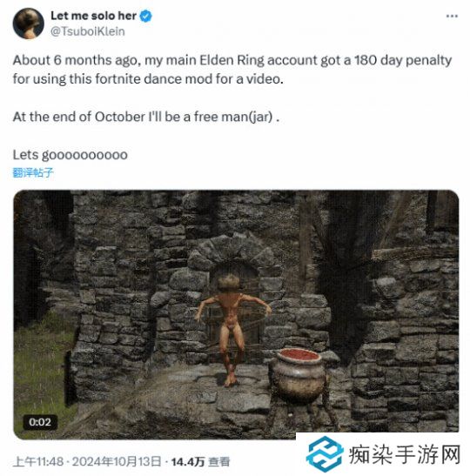The width and height of the screenshot is (470, 476).
Task: Open the @TsuboiKlein handle link
Action: [x=87, y=31]
